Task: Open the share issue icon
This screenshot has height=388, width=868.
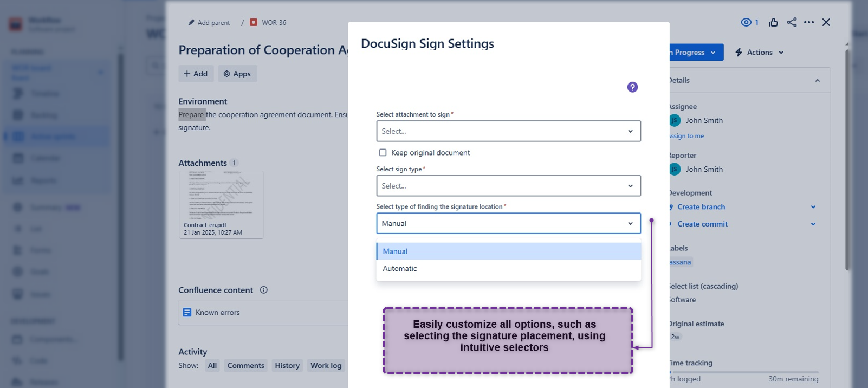Action: [x=792, y=22]
